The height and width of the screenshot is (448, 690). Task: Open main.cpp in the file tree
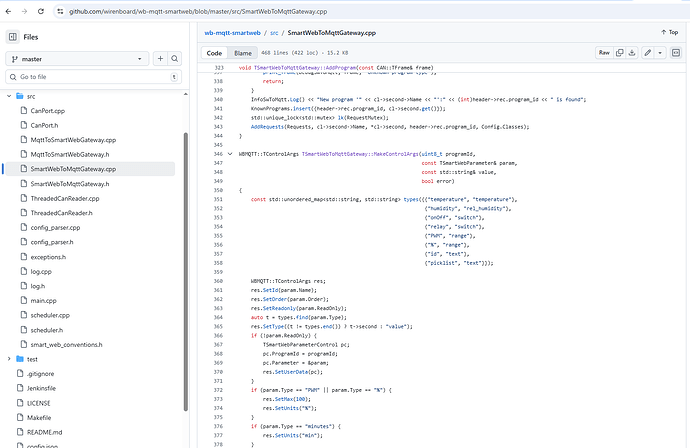(x=43, y=301)
